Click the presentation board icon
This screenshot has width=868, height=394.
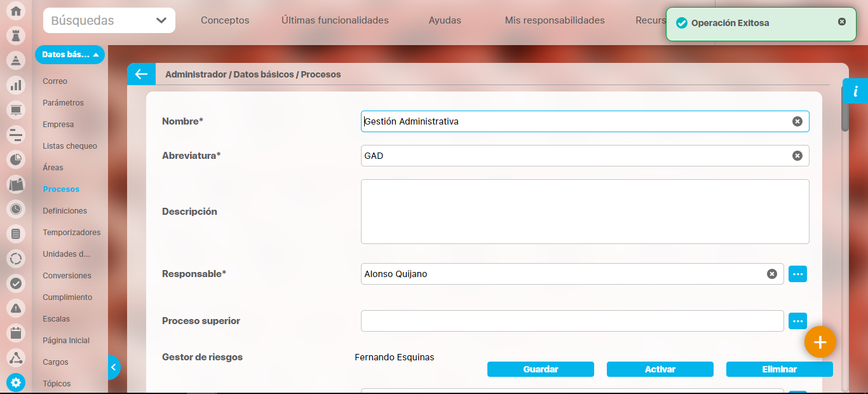(x=16, y=110)
